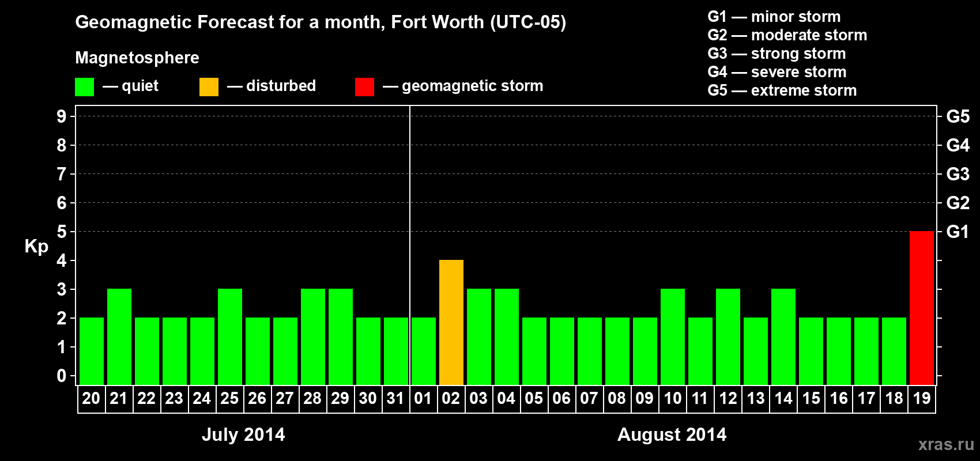
Task: Click date label 20 on the axis
Action: pyautogui.click(x=91, y=399)
